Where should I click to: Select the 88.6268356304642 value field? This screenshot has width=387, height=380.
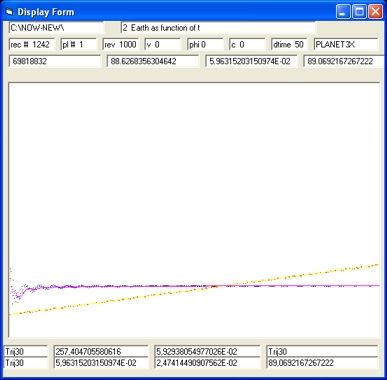153,61
